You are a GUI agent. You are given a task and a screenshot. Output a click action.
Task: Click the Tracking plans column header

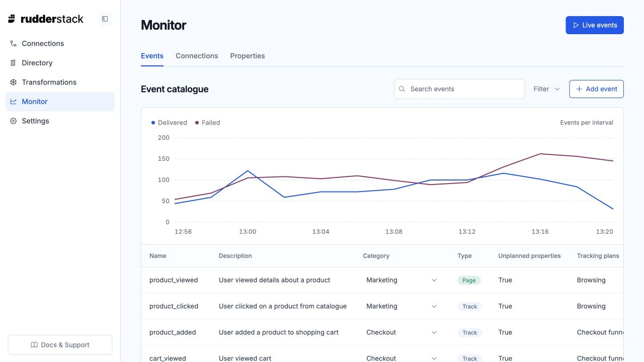coord(598,256)
